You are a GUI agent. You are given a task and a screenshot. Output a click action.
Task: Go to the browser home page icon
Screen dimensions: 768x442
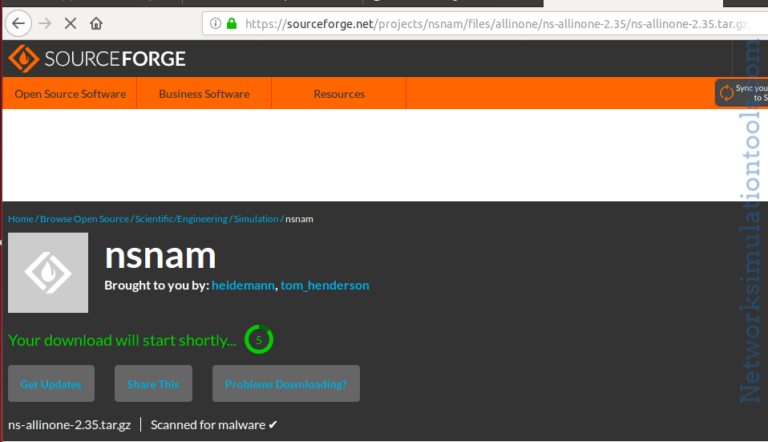click(x=96, y=22)
